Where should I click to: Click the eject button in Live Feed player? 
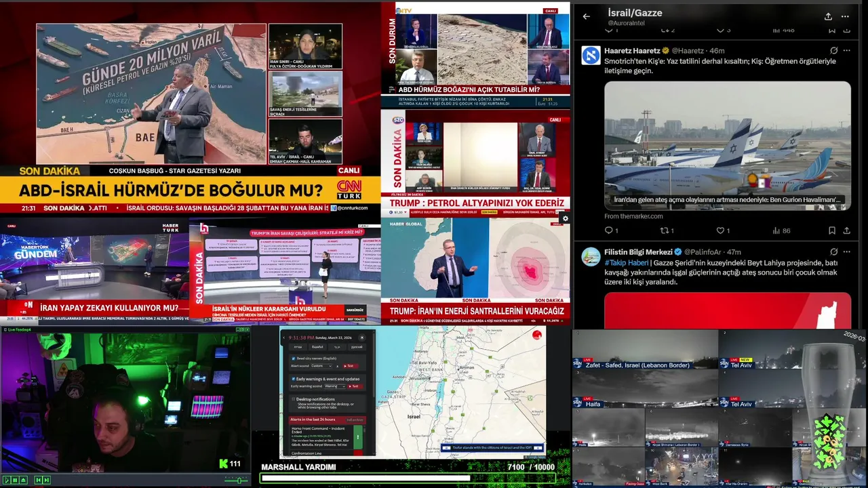pyautogui.click(x=23, y=480)
